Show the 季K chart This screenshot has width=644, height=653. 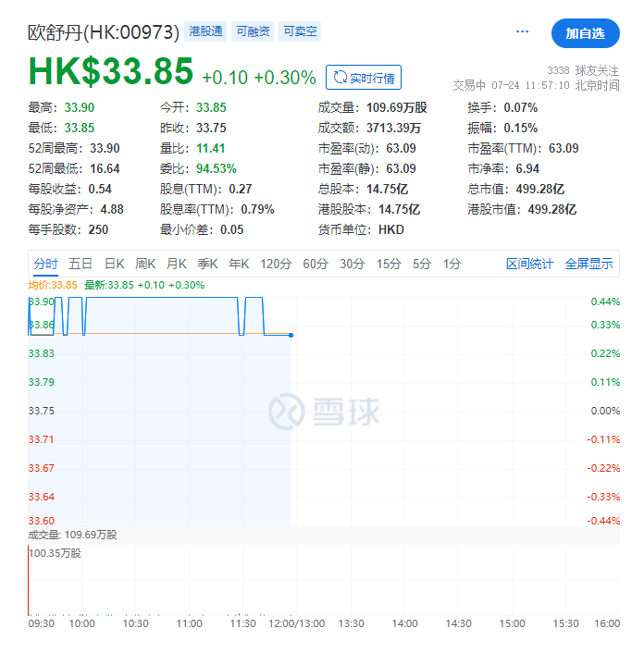(x=208, y=264)
